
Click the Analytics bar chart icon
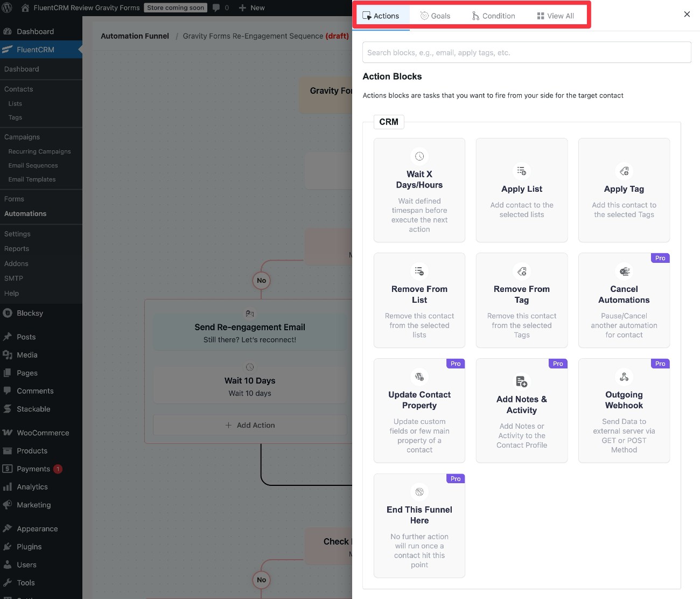8,487
